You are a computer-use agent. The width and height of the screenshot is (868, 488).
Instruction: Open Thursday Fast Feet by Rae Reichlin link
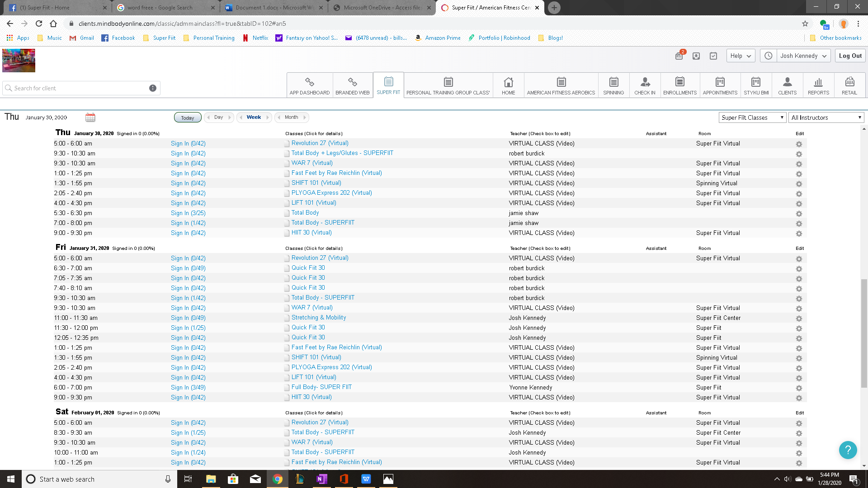337,173
